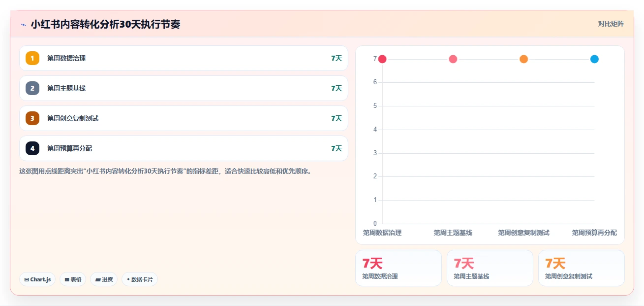Click the brown number 3 badge
The height and width of the screenshot is (306, 644).
coord(32,118)
